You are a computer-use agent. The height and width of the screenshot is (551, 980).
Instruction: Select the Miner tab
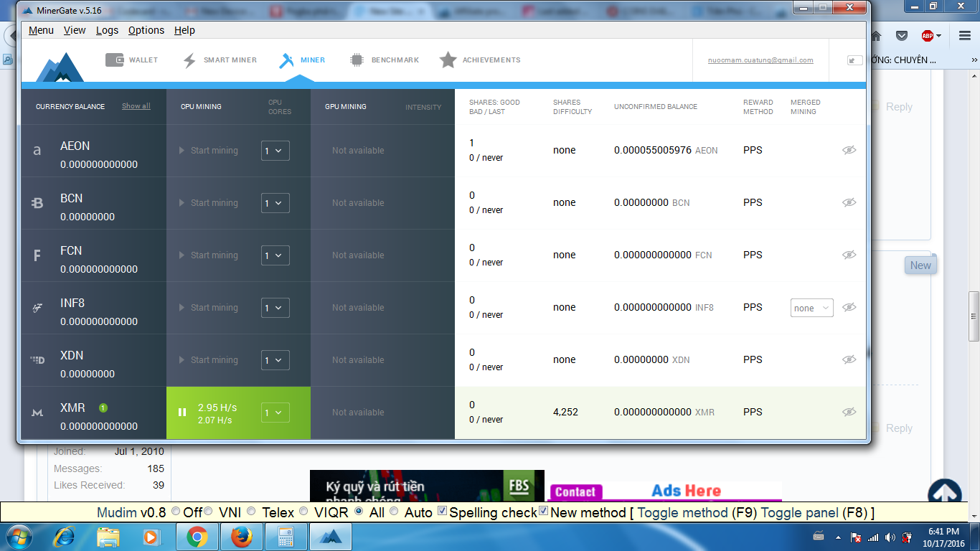click(x=302, y=60)
